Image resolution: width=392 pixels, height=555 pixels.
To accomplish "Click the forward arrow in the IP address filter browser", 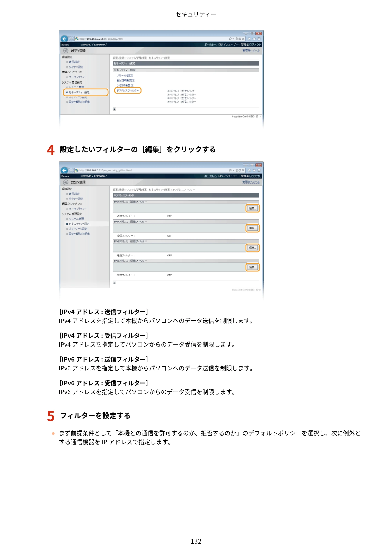I will point(71,170).
